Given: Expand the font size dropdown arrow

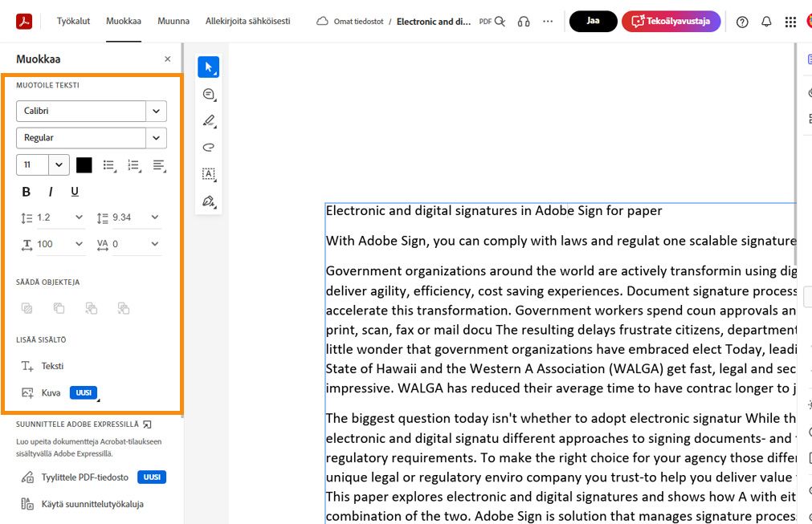Looking at the screenshot, I should click(59, 165).
